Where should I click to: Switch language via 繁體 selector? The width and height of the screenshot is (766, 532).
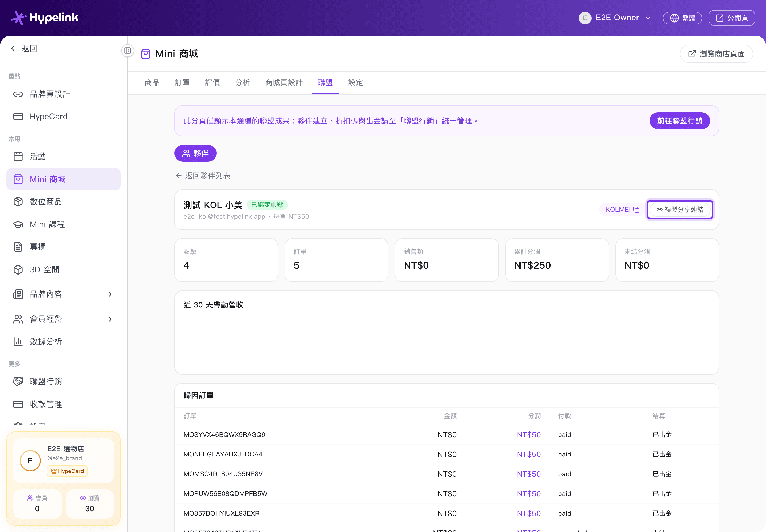click(682, 18)
